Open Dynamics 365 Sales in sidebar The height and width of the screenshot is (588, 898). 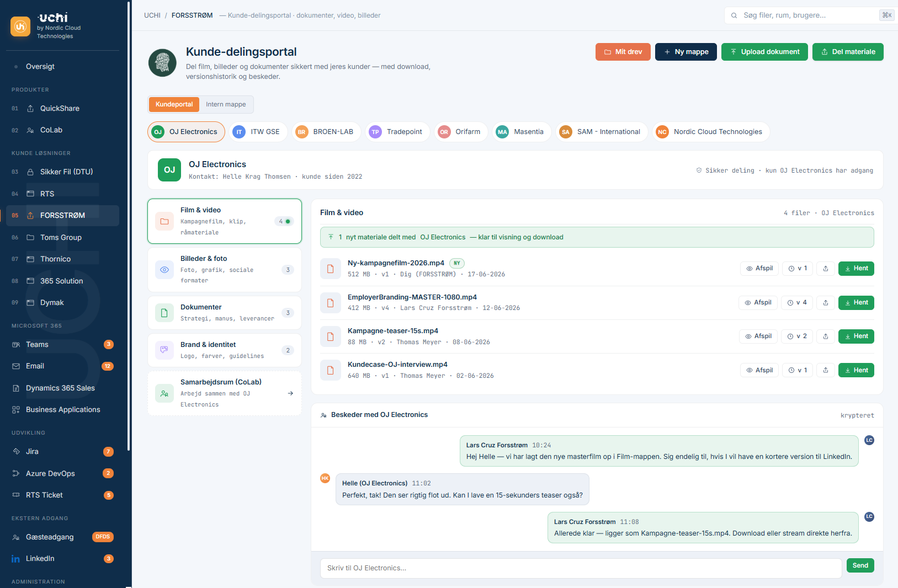62,388
